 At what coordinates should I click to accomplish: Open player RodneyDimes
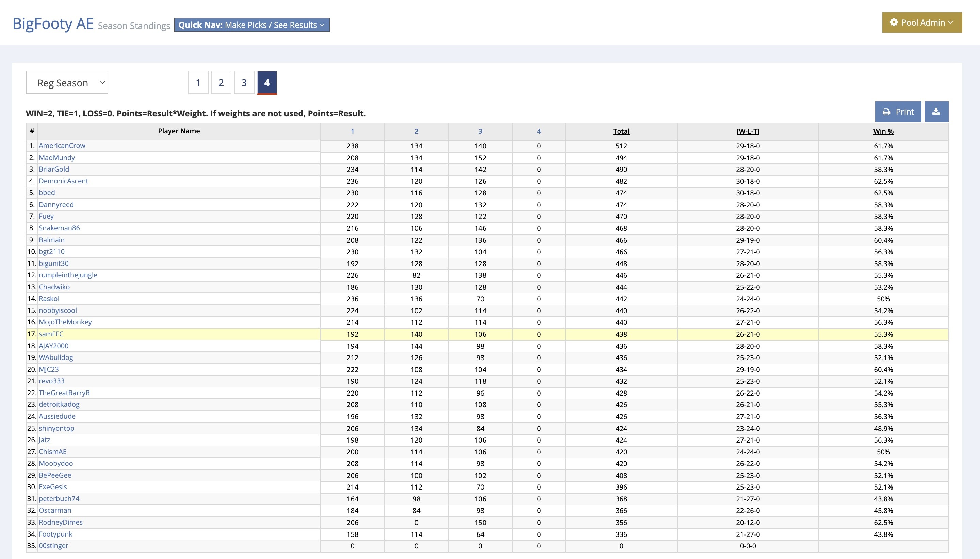click(61, 522)
